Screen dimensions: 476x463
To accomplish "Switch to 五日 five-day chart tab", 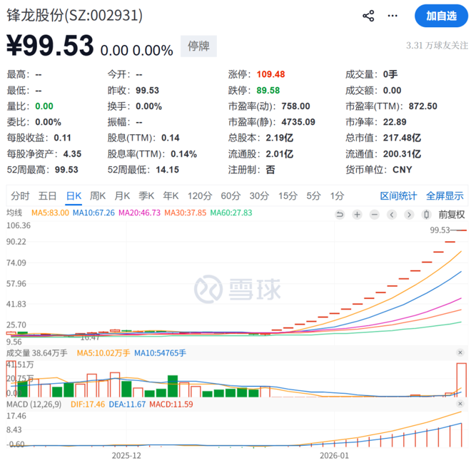I will click(x=47, y=195).
